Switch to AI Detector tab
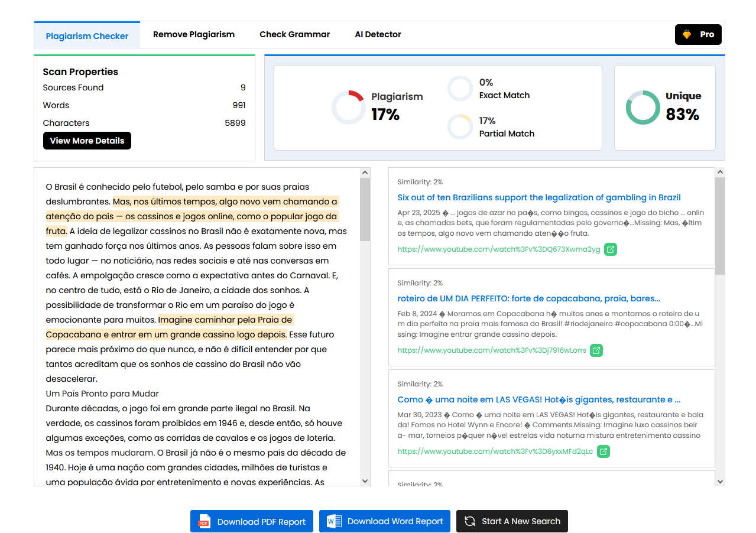Screen dimensions: 756x533 378,34
